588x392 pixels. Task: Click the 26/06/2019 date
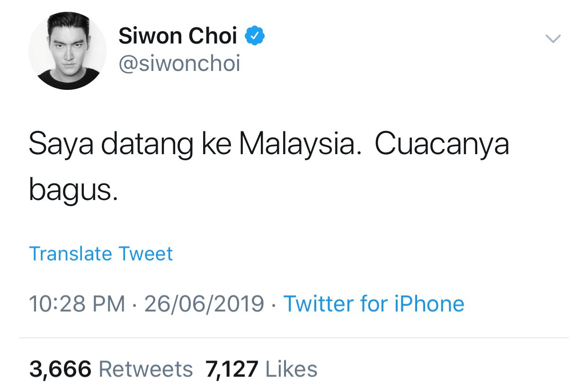(204, 304)
